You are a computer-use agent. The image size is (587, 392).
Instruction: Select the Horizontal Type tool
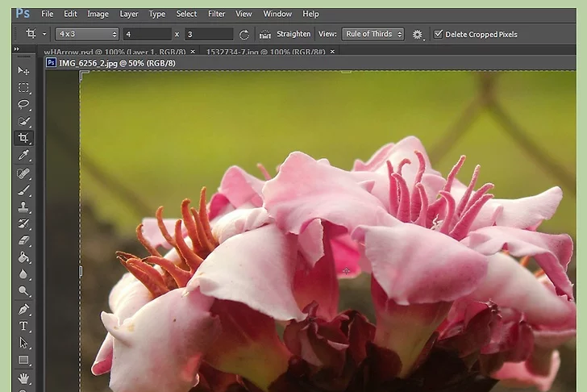pyautogui.click(x=23, y=326)
